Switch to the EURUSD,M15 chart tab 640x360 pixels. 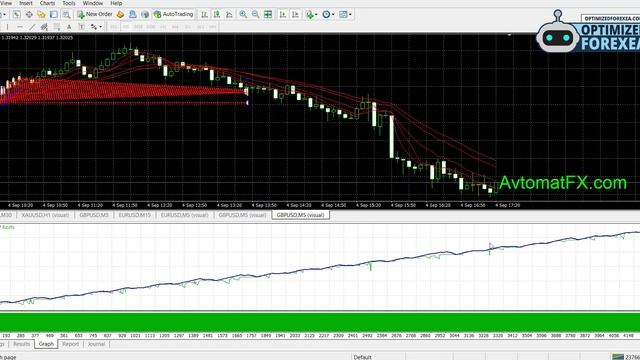(x=135, y=215)
